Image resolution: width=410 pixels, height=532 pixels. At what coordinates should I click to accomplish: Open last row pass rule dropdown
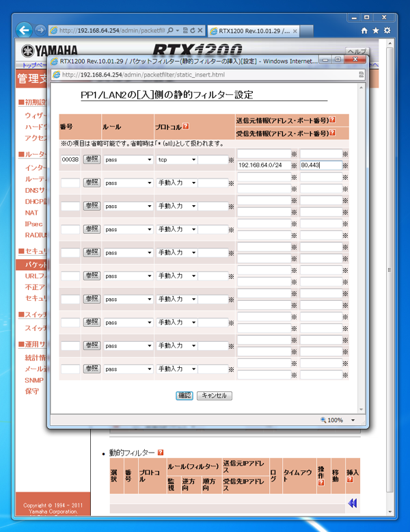(128, 369)
